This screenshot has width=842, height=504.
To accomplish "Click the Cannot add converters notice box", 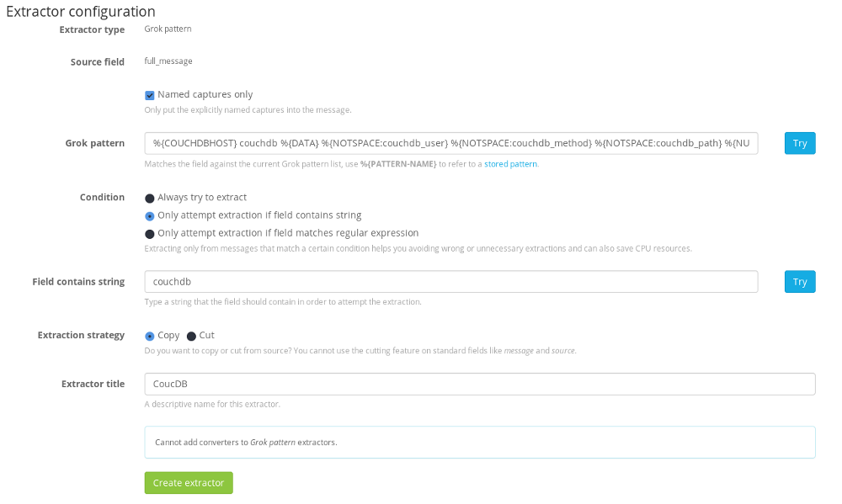I will [x=480, y=442].
